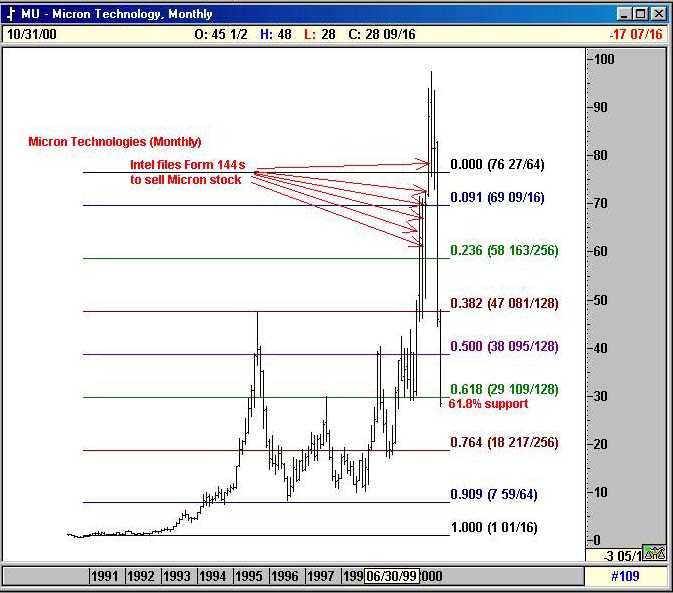Click the 1995 year on the time axis

(x=249, y=576)
